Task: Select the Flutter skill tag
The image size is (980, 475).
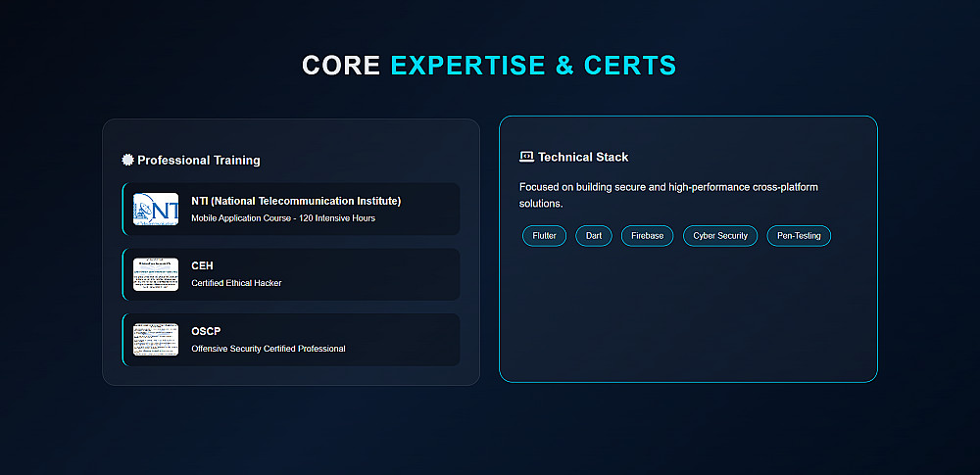Action: tap(544, 236)
